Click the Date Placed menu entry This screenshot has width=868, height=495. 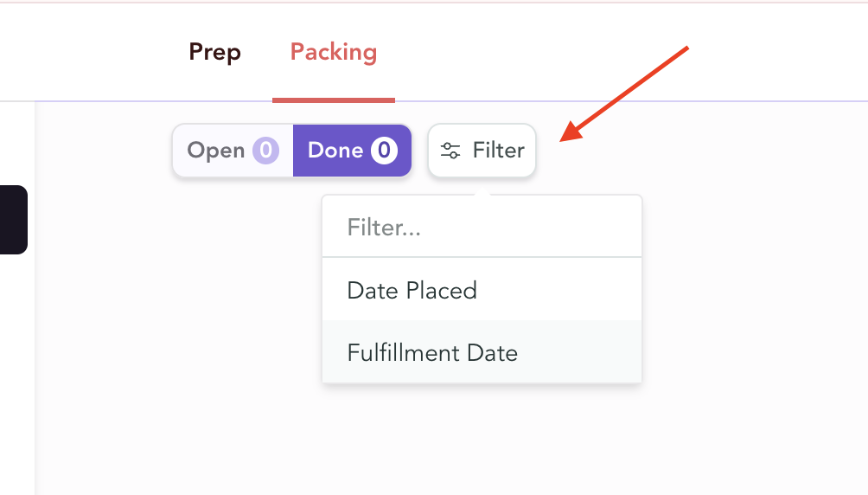[412, 290]
